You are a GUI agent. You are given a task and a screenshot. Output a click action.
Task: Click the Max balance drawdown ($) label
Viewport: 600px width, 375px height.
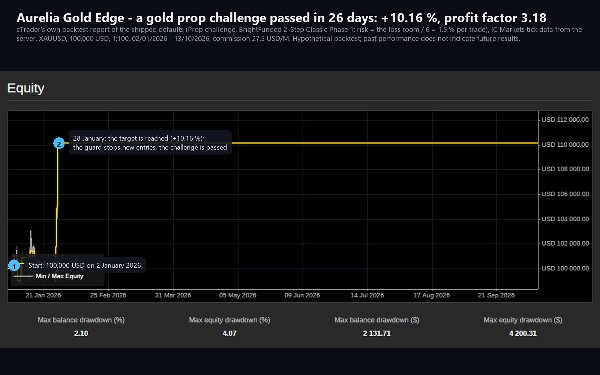point(377,320)
